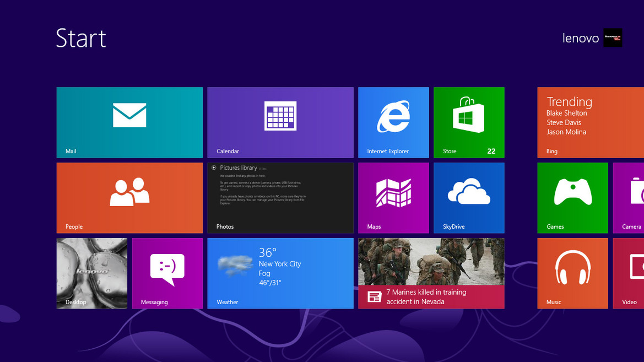Open the Mail tile
The height and width of the screenshot is (362, 644).
click(129, 122)
